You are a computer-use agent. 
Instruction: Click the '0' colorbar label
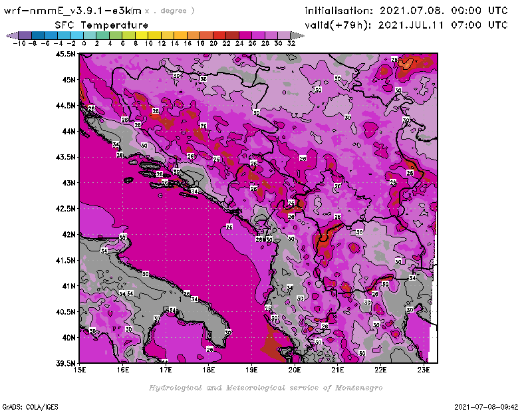pyautogui.click(x=84, y=43)
